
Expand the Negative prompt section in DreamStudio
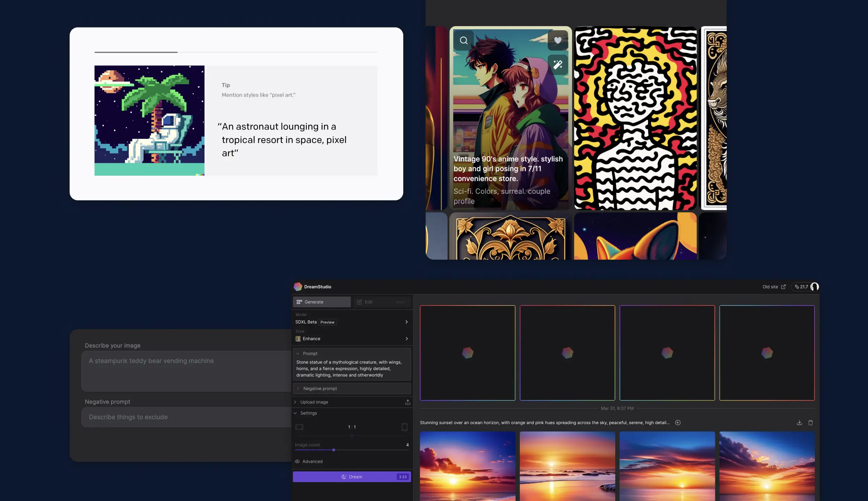tap(352, 388)
